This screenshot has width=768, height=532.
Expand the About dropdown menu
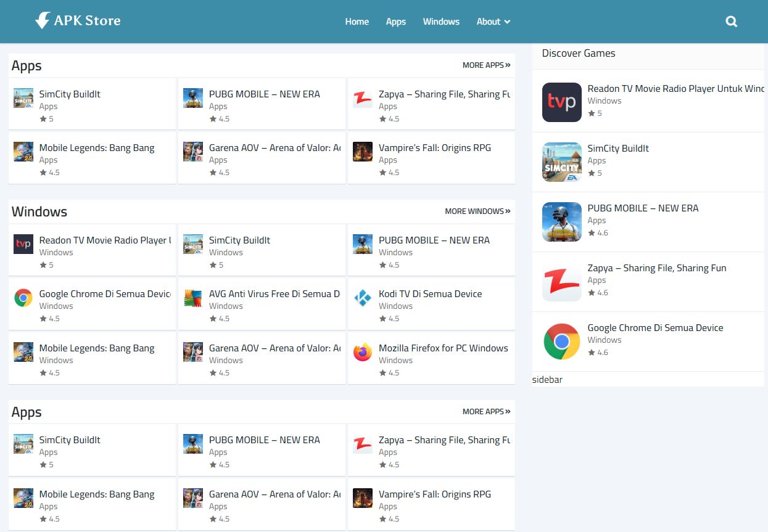point(493,22)
